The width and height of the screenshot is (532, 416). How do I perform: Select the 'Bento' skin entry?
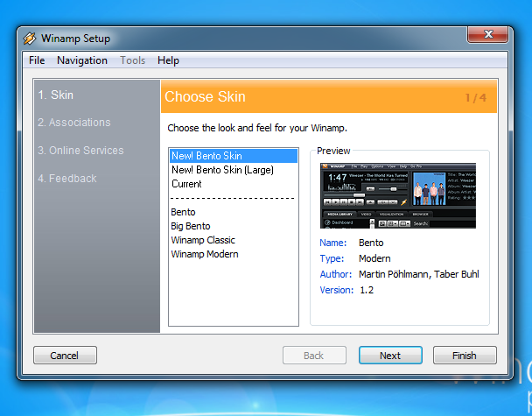point(234,212)
